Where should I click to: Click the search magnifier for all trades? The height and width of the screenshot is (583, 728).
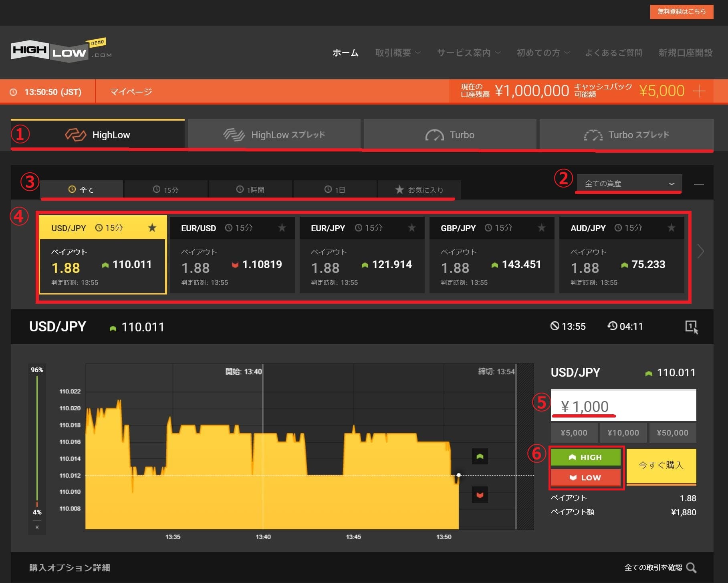tap(692, 568)
